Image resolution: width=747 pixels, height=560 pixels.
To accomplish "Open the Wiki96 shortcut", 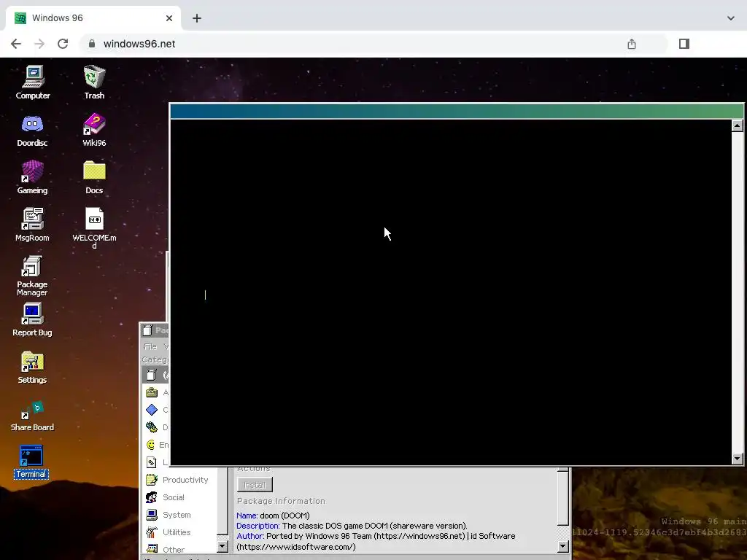I will point(94,130).
